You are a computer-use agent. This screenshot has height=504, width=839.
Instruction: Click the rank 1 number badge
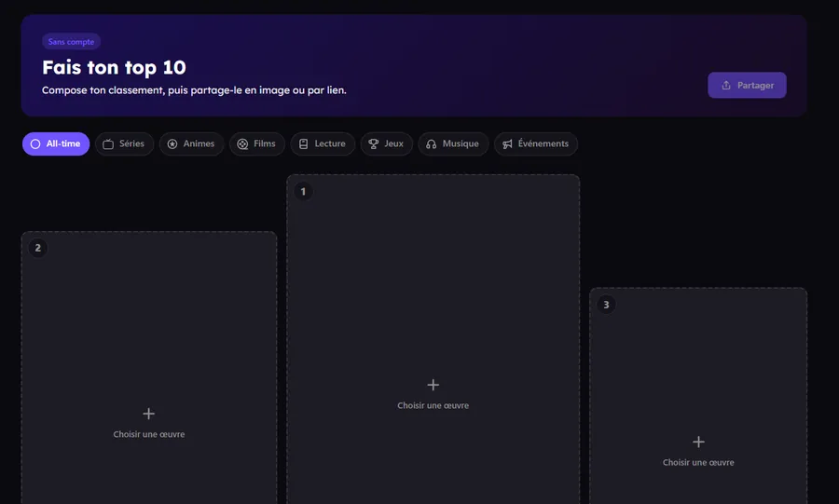(303, 191)
